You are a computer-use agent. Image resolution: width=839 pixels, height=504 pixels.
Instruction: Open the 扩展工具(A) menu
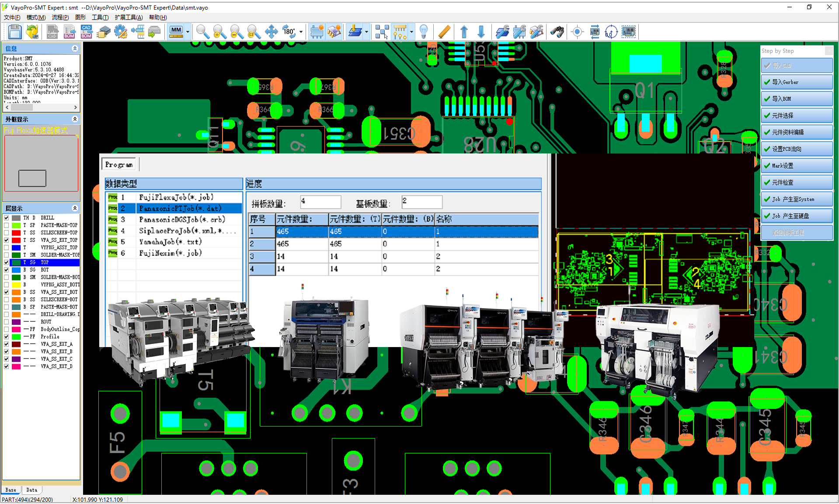(x=129, y=17)
